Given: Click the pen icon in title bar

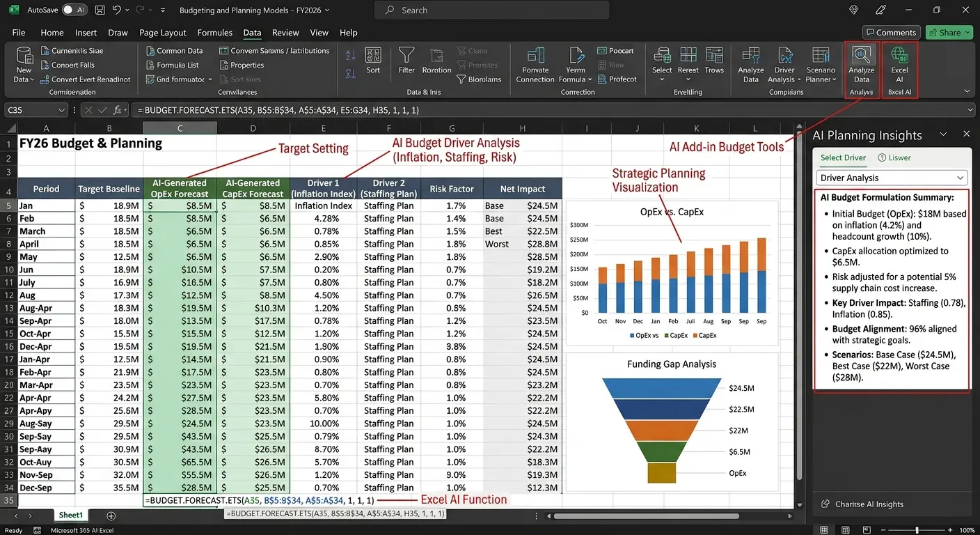Looking at the screenshot, I should coord(882,10).
